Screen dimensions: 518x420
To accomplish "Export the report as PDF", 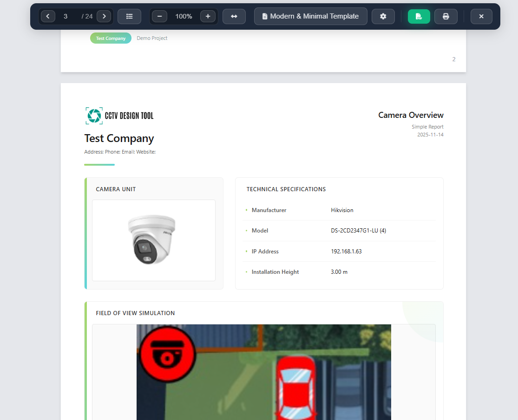I will (419, 16).
